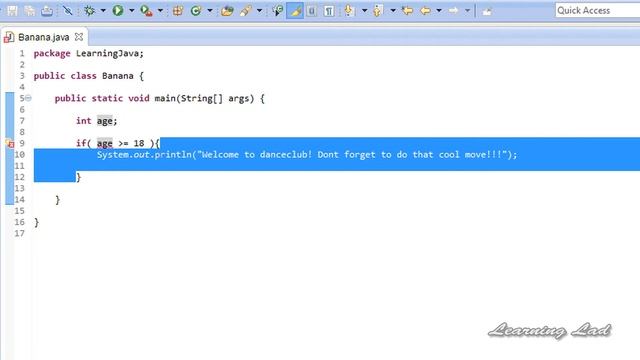Image resolution: width=640 pixels, height=360 pixels.
Task: Click the Save All icon
Action: click(x=29, y=11)
